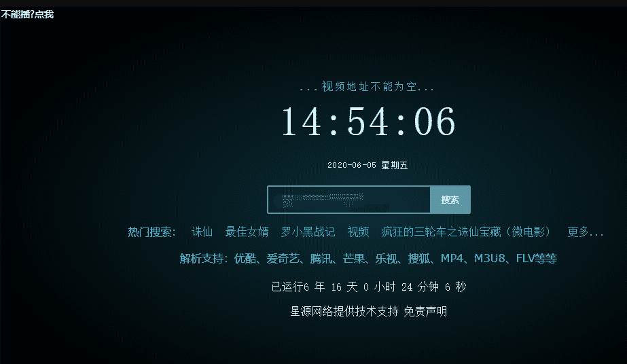The image size is (627, 364).
Task: Open hot search term 罗小黑战记
Action: coord(308,232)
